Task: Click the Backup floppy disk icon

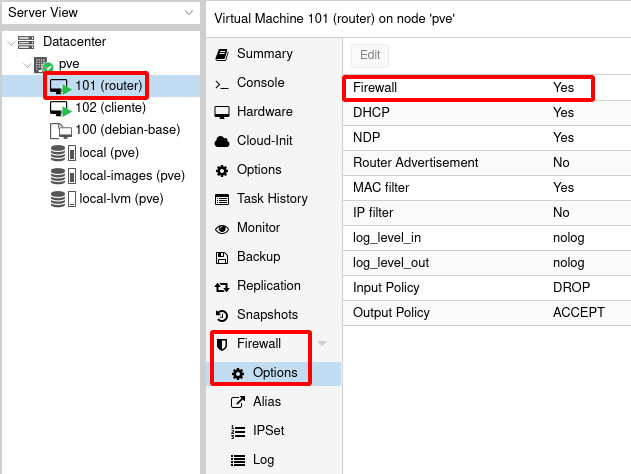Action: pos(222,257)
